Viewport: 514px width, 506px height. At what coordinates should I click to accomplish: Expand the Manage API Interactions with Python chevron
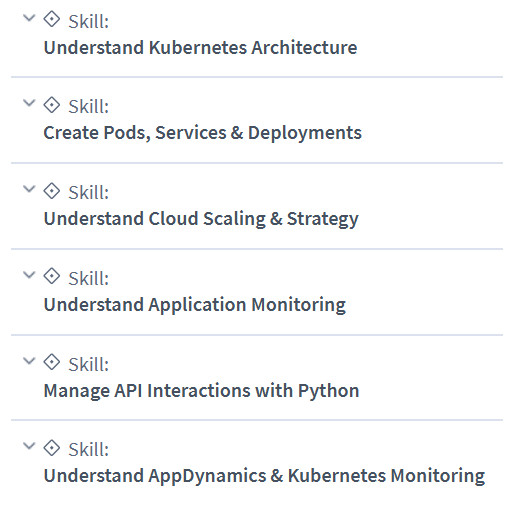click(29, 361)
